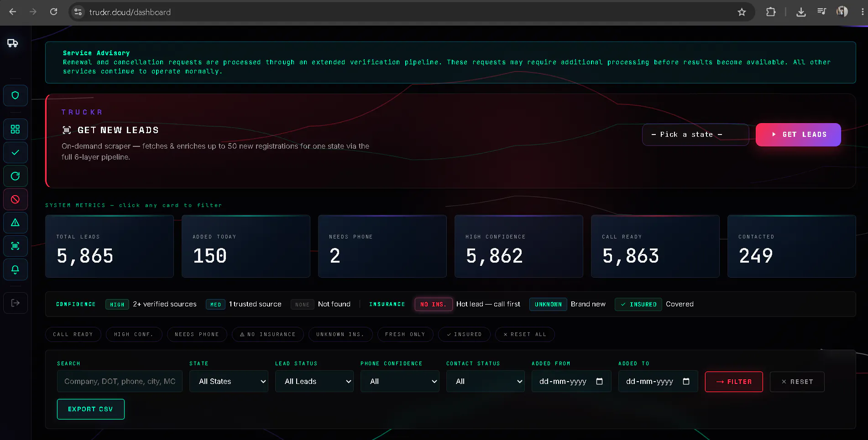868x440 pixels.
Task: Filter by the Call Ready metric card
Action: [x=655, y=246]
